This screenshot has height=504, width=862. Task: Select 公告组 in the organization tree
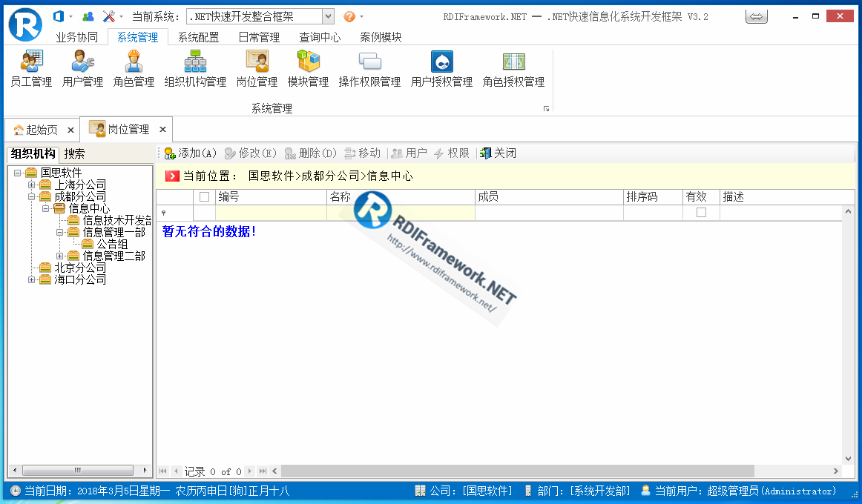112,244
